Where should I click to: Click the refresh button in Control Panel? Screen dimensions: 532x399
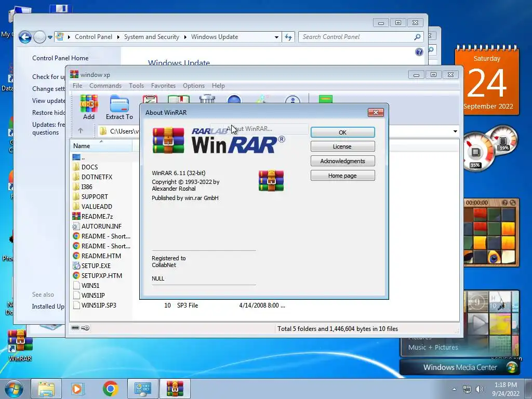pyautogui.click(x=288, y=37)
